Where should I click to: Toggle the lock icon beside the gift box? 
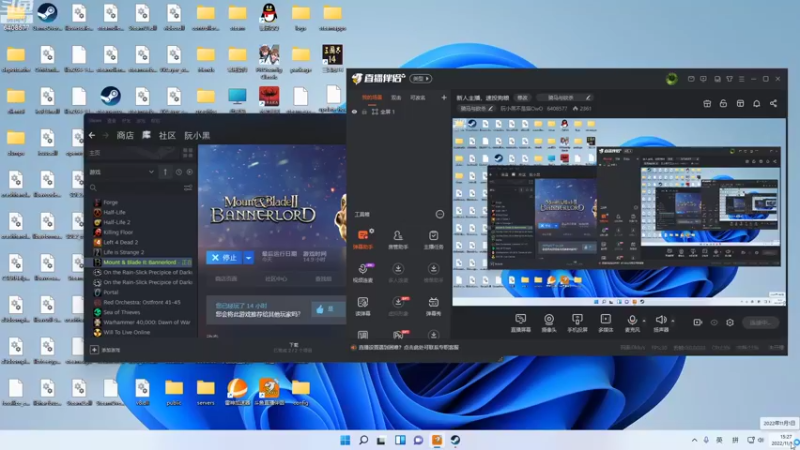point(723,104)
